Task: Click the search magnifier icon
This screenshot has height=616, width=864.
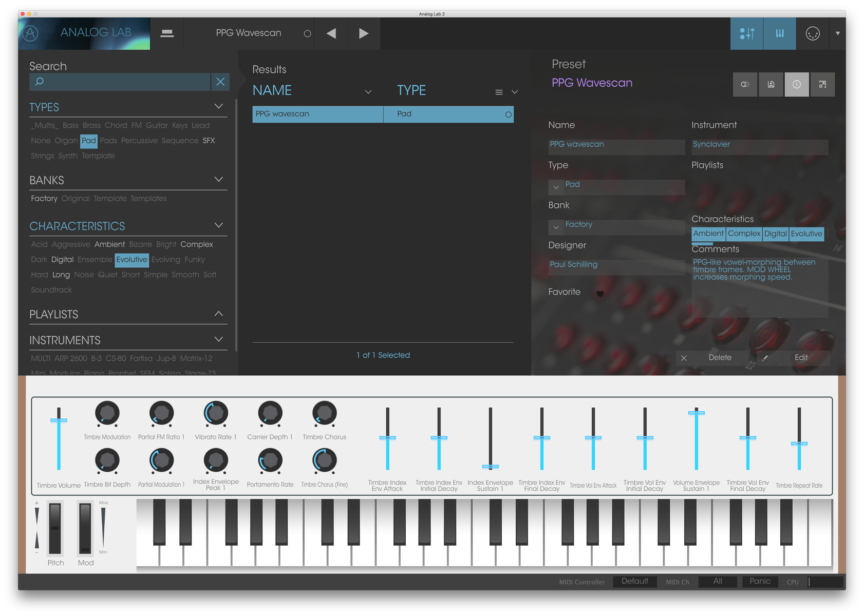Action: click(39, 82)
